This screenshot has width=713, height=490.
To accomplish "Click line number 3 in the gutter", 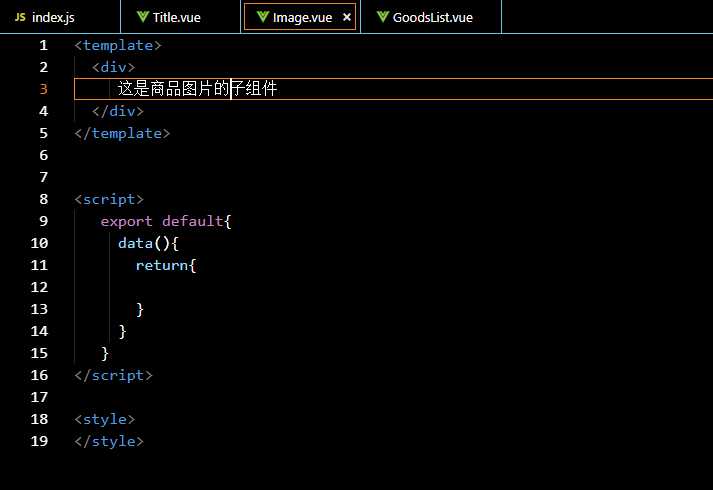I will 43,89.
